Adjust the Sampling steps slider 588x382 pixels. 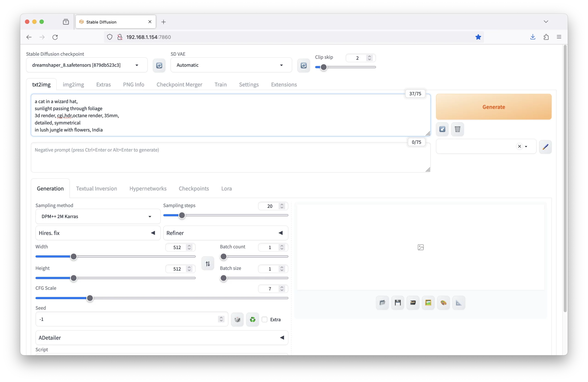pos(226,215)
